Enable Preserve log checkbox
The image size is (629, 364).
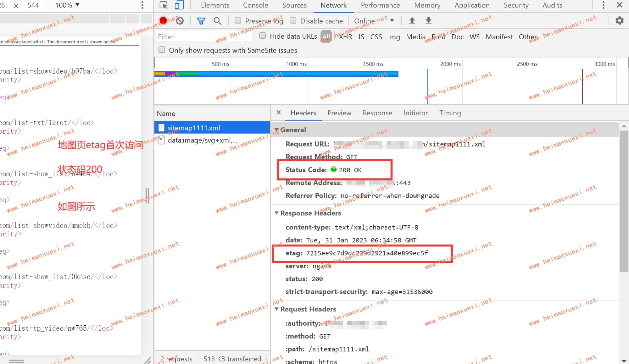[x=238, y=20]
